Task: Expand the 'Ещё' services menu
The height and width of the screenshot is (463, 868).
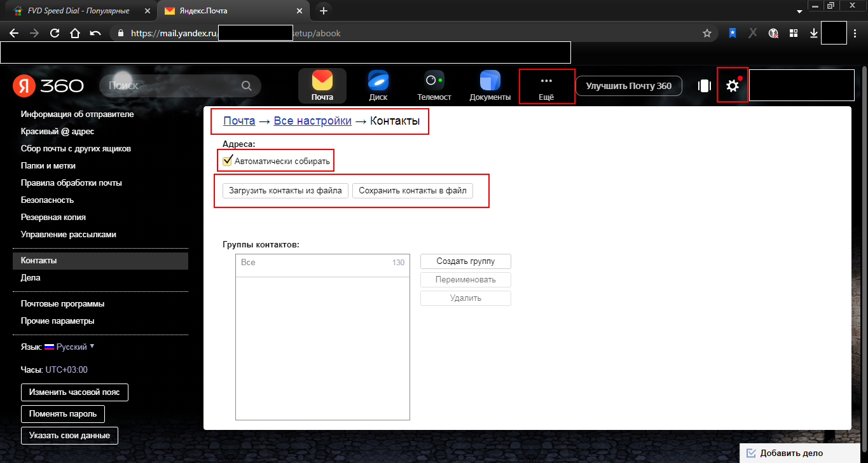Action: (x=546, y=86)
